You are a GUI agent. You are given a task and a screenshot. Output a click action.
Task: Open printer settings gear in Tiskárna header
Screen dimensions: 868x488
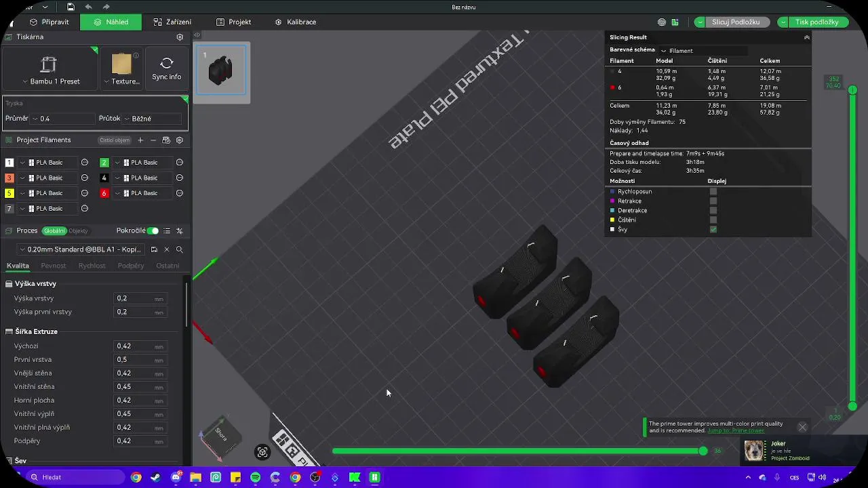(x=180, y=37)
